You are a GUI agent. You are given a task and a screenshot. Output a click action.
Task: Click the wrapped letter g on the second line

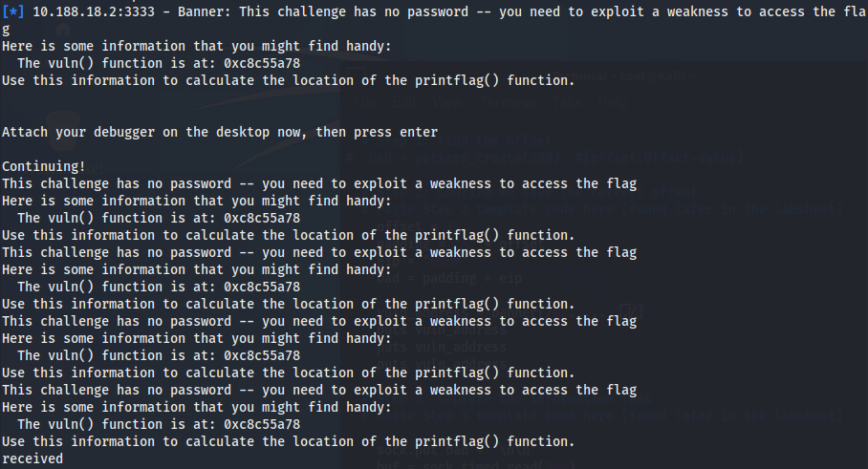pyautogui.click(x=7, y=29)
